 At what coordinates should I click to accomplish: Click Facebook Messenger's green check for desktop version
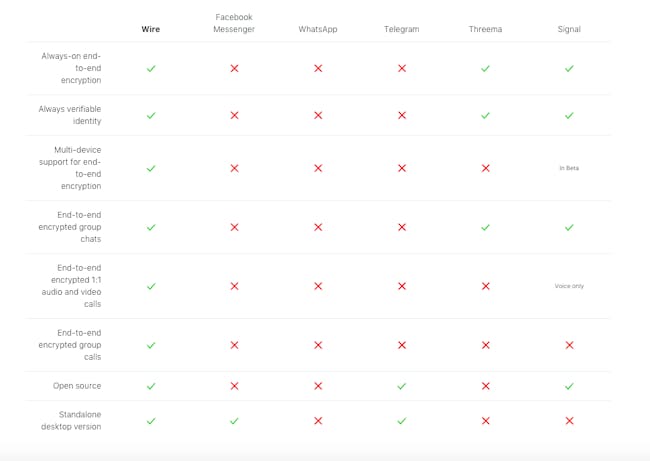click(x=234, y=421)
